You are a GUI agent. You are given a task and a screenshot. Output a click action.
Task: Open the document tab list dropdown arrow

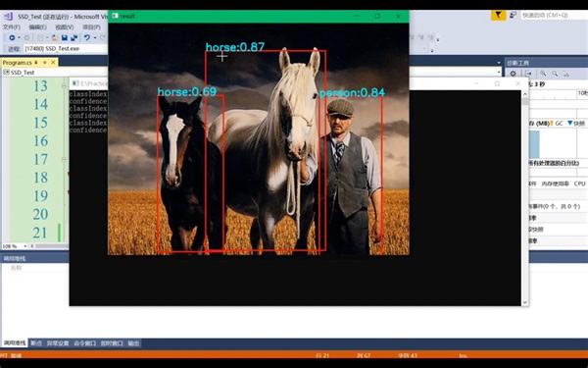(x=499, y=63)
